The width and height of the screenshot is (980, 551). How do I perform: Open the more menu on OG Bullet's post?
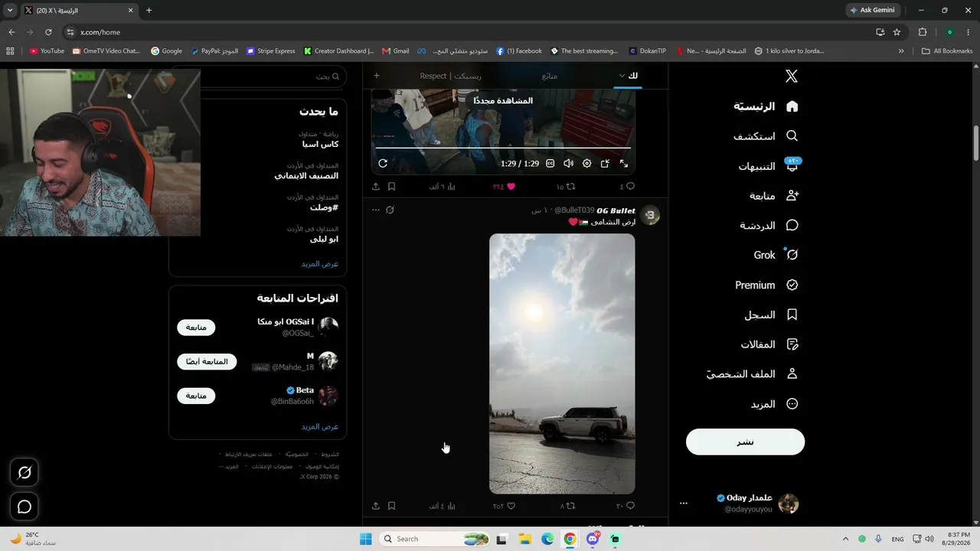(x=376, y=210)
